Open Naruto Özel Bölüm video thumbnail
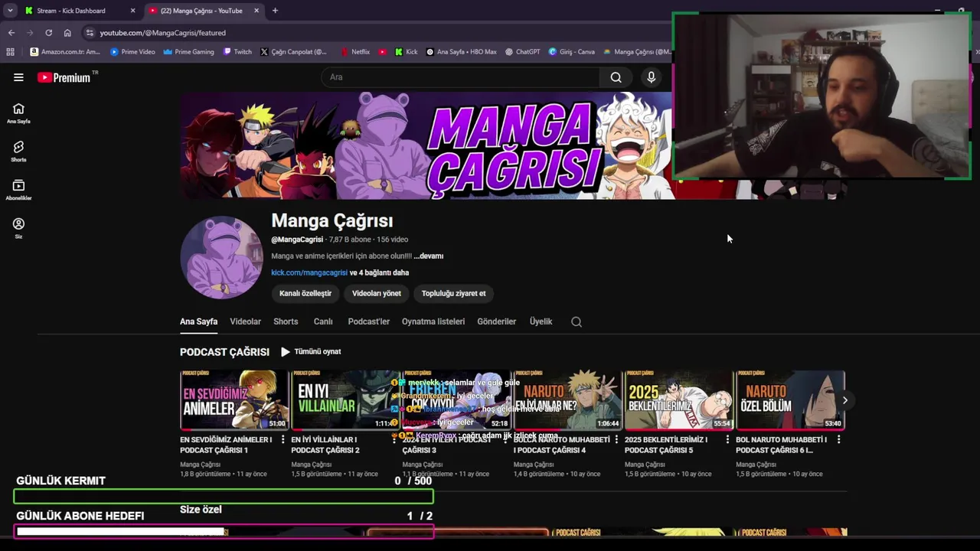 [x=790, y=400]
